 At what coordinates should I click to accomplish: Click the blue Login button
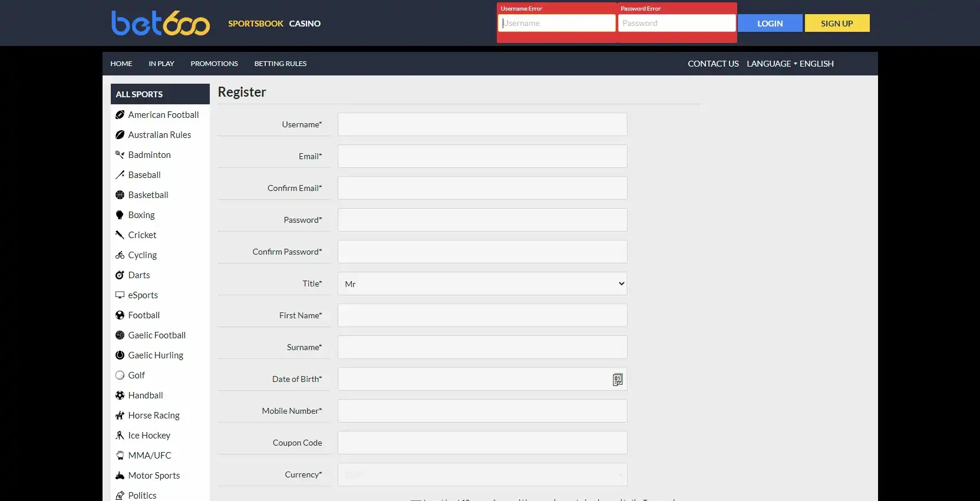pos(770,23)
